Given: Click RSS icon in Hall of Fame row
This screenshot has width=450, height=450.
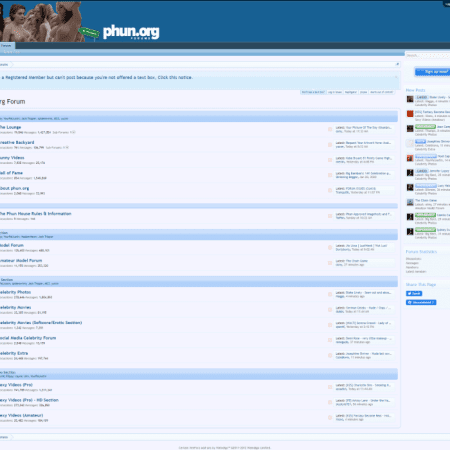Looking at the screenshot, I should click(x=330, y=175).
